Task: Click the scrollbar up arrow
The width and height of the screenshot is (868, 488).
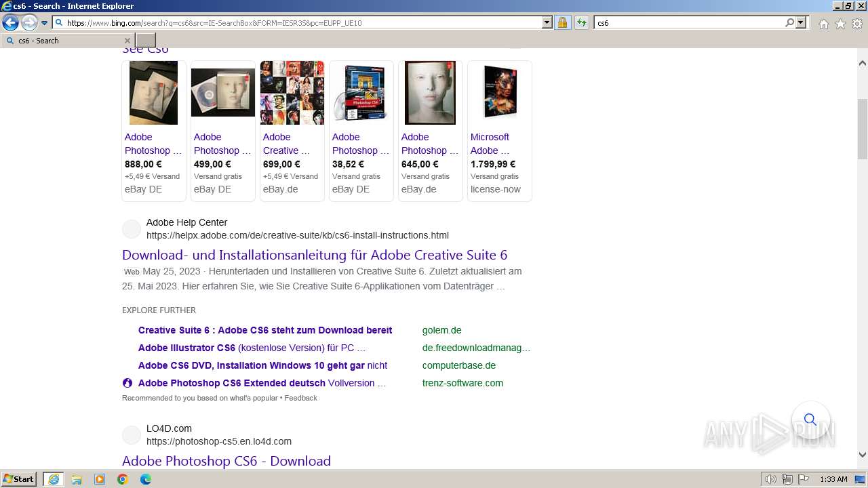Action: pos(862,64)
